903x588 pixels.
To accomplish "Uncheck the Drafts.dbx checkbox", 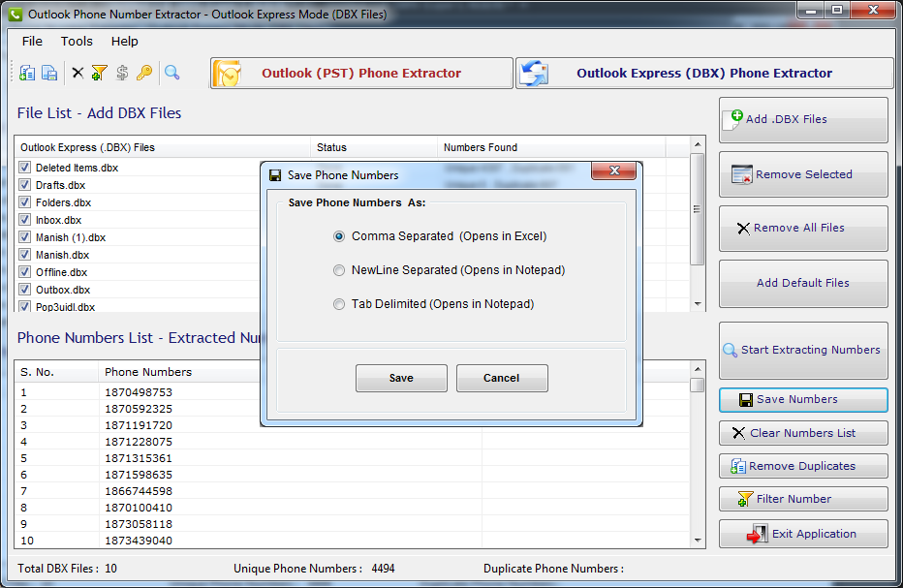I will coord(24,185).
